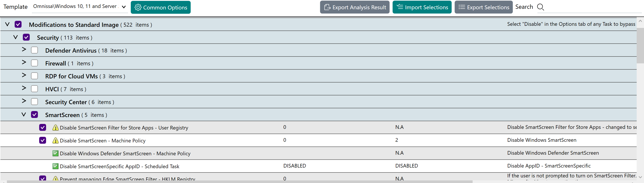Screen dimensions: 644x183
Task: Expand the Security Center group
Action: click(24, 101)
